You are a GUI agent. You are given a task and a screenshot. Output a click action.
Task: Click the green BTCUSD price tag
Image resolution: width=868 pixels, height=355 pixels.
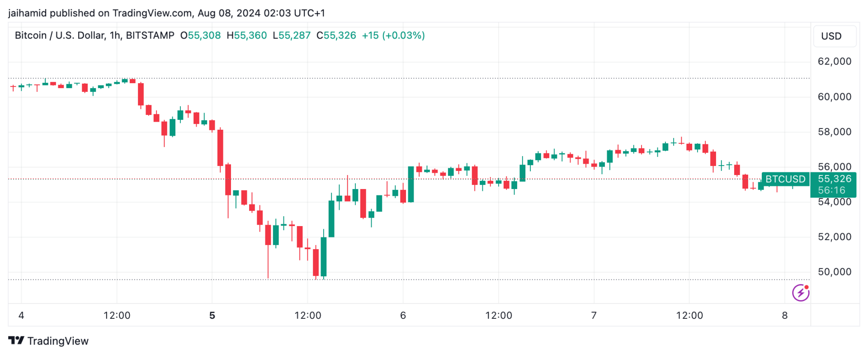785,179
